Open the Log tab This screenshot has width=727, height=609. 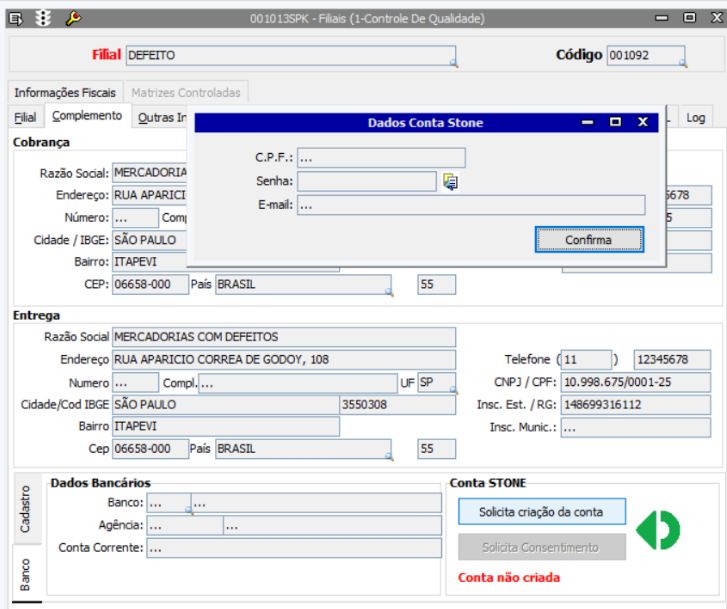pyautogui.click(x=695, y=117)
